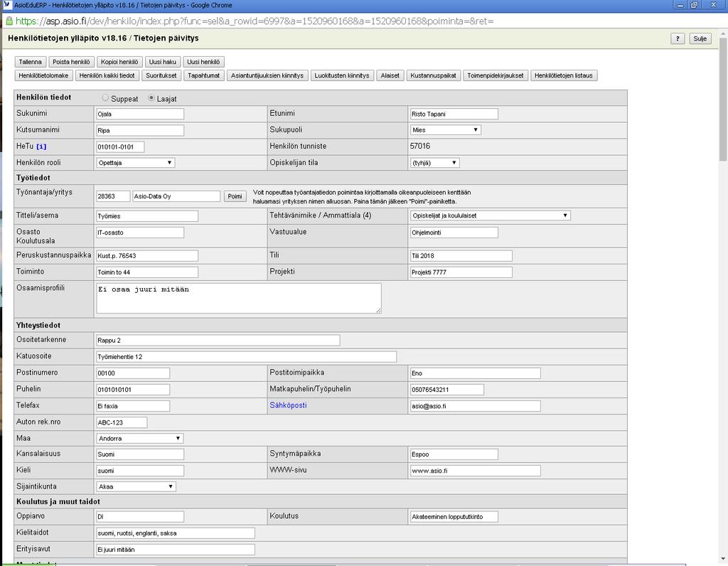Click the Osasto field with IT-osasto
This screenshot has height=566, width=728.
pos(140,232)
